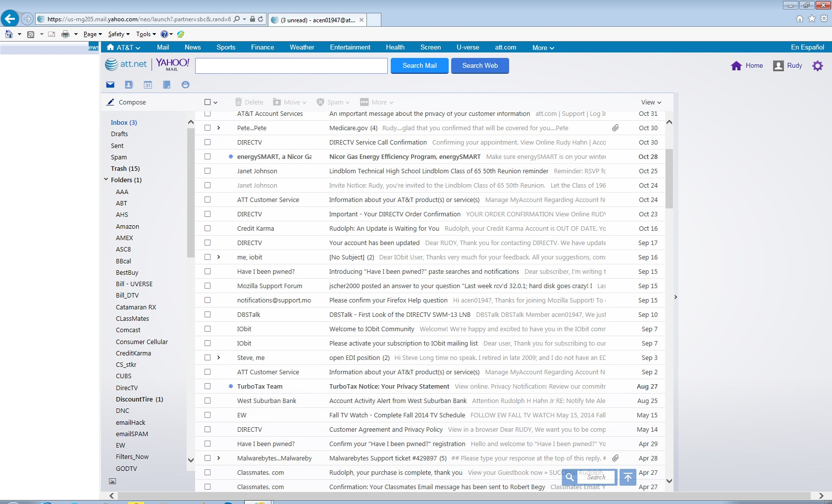Open the Weather tab in the nav bar
Viewport: 832px width, 504px height.
click(x=302, y=47)
